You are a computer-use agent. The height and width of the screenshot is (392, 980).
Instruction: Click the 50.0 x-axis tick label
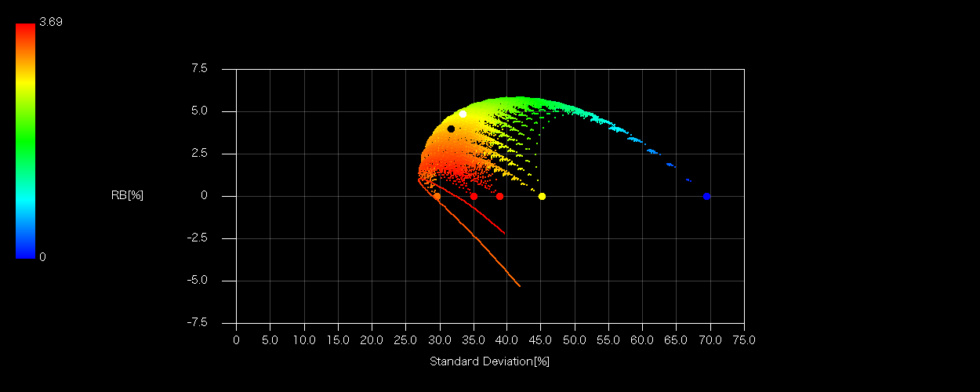pos(575,340)
